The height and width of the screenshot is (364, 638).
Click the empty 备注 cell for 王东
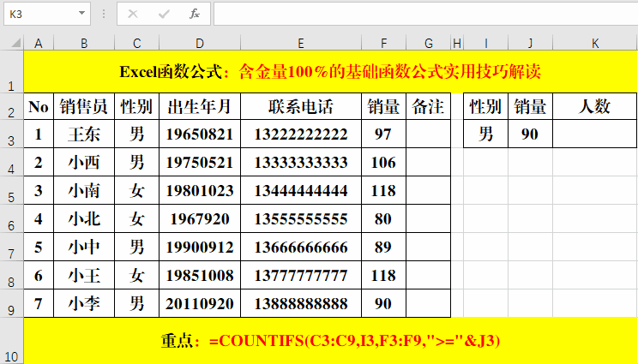[x=428, y=134]
